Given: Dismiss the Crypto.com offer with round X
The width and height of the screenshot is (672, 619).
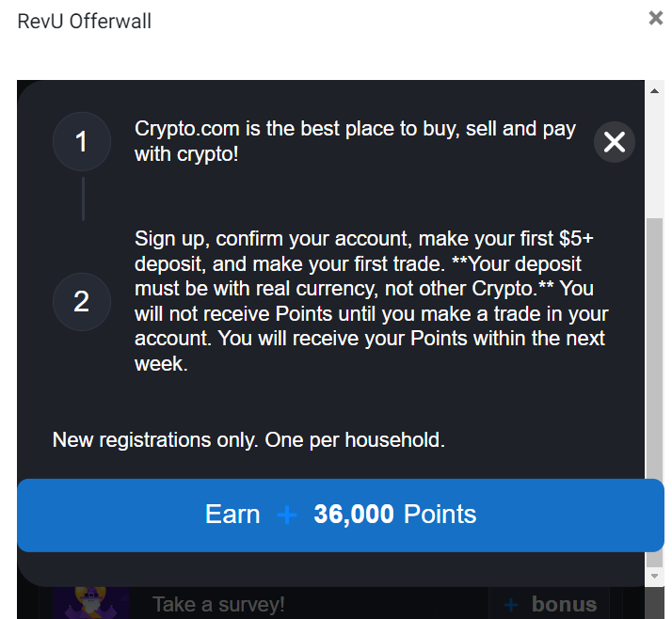Looking at the screenshot, I should point(615,142).
